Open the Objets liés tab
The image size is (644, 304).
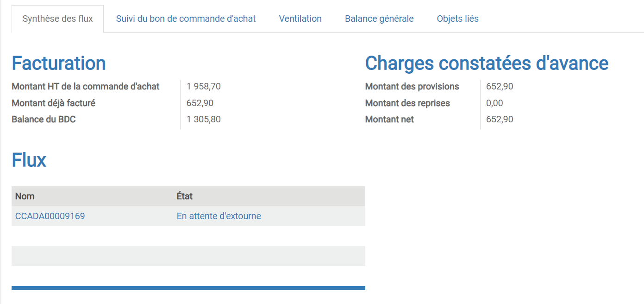(457, 19)
